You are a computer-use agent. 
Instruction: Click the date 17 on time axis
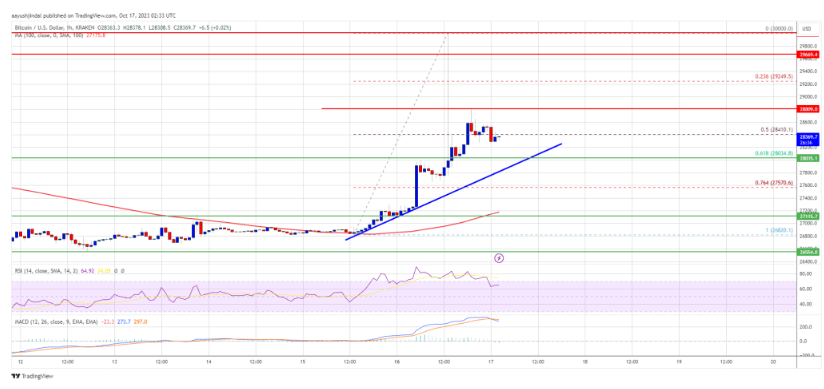[491, 362]
